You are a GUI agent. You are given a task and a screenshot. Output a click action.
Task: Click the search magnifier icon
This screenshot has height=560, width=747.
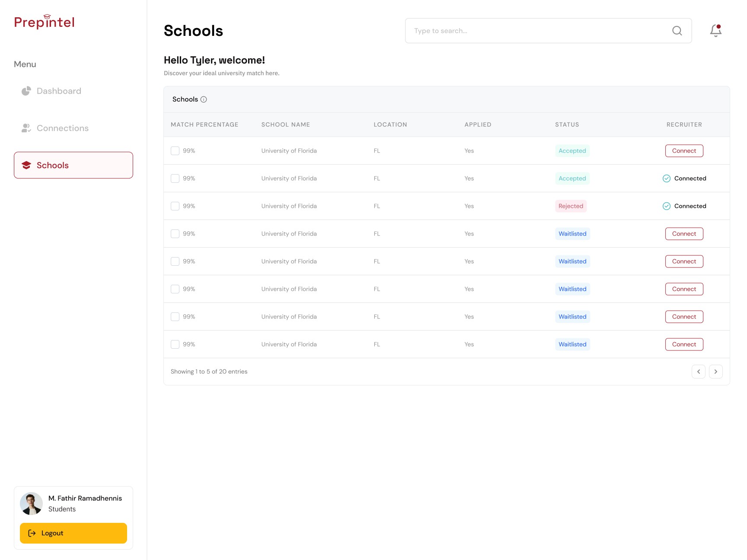coord(677,31)
